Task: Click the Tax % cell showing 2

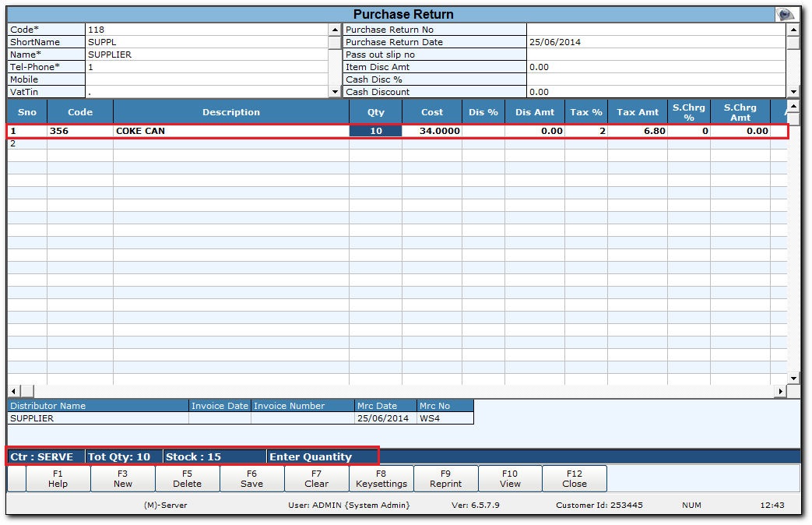Action: (586, 131)
